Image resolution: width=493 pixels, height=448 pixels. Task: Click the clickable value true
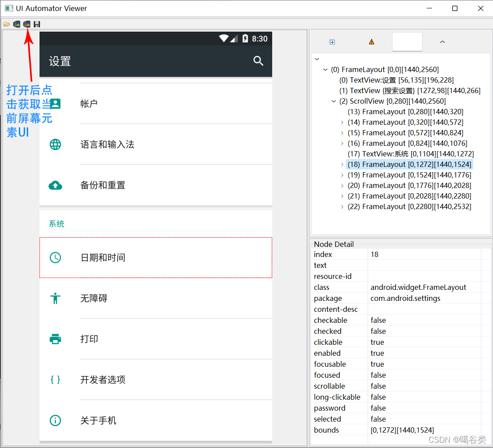tap(377, 342)
